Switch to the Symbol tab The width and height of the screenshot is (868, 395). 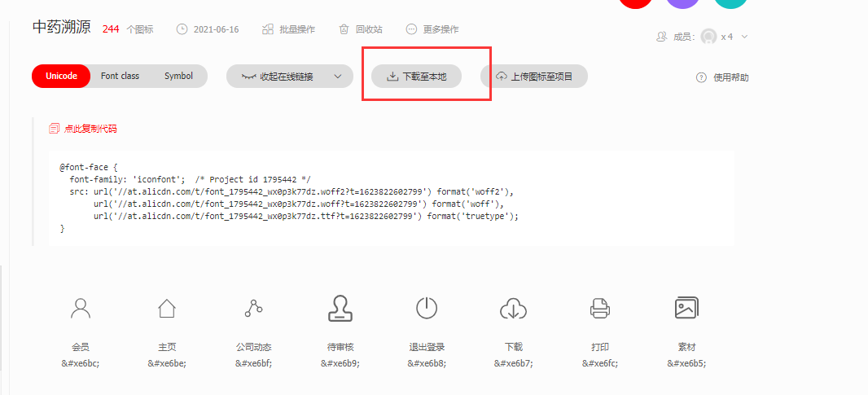tap(179, 76)
